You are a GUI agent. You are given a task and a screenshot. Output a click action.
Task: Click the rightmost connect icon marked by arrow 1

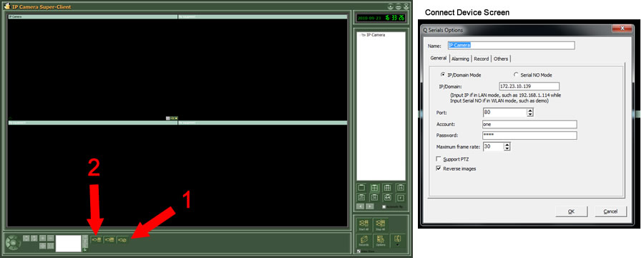(x=122, y=239)
